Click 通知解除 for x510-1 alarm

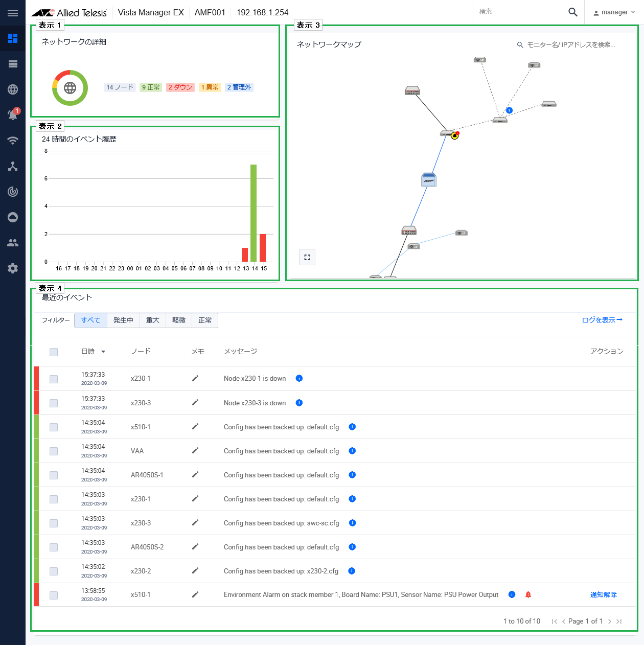coord(604,594)
